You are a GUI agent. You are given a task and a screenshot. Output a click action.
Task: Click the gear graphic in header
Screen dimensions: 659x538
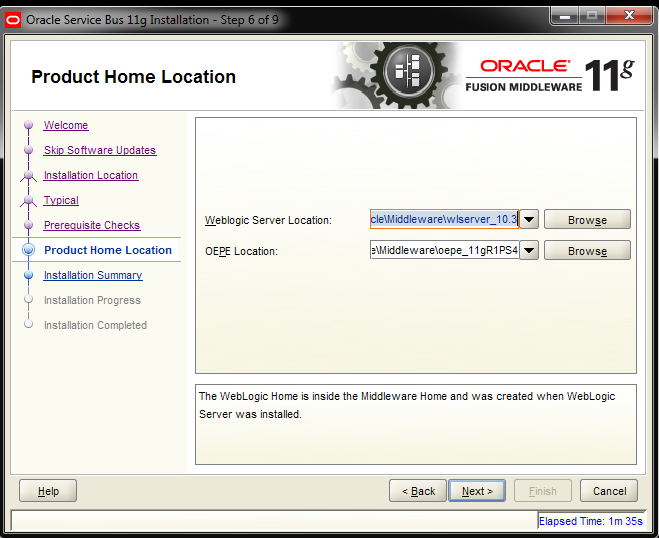(396, 75)
